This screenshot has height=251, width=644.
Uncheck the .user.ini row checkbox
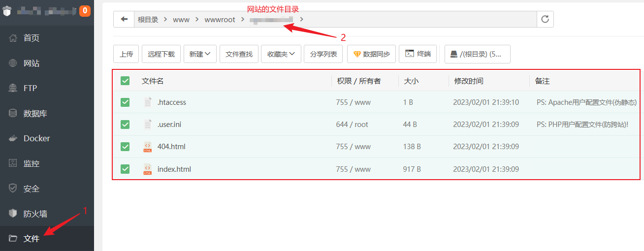[x=125, y=125]
